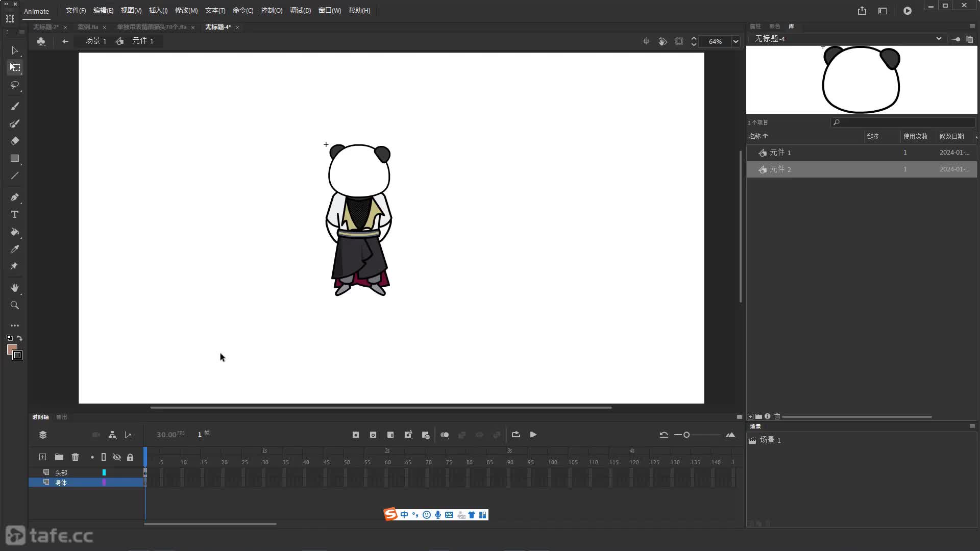Select the Pen tool

tap(15, 197)
